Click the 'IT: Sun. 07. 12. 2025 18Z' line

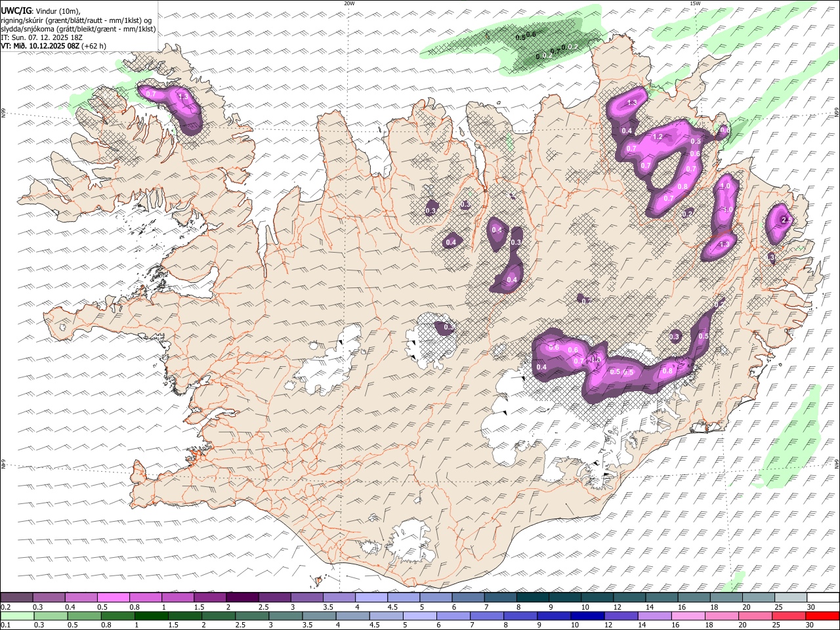pyautogui.click(x=41, y=37)
